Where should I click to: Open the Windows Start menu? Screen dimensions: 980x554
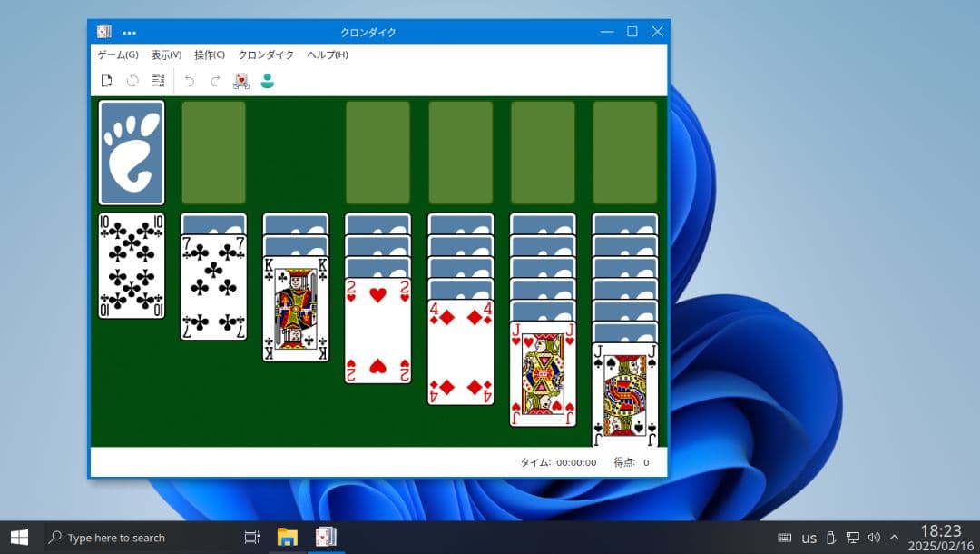pyautogui.click(x=17, y=537)
